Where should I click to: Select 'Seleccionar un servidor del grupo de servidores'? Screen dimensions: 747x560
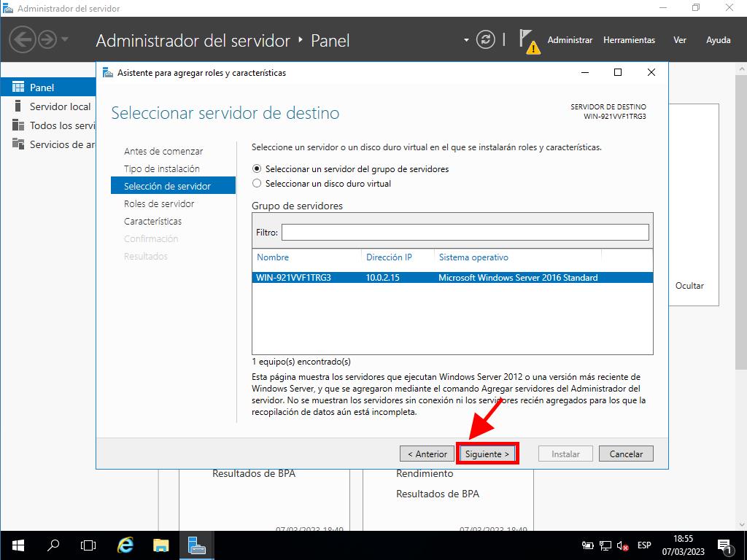click(257, 168)
